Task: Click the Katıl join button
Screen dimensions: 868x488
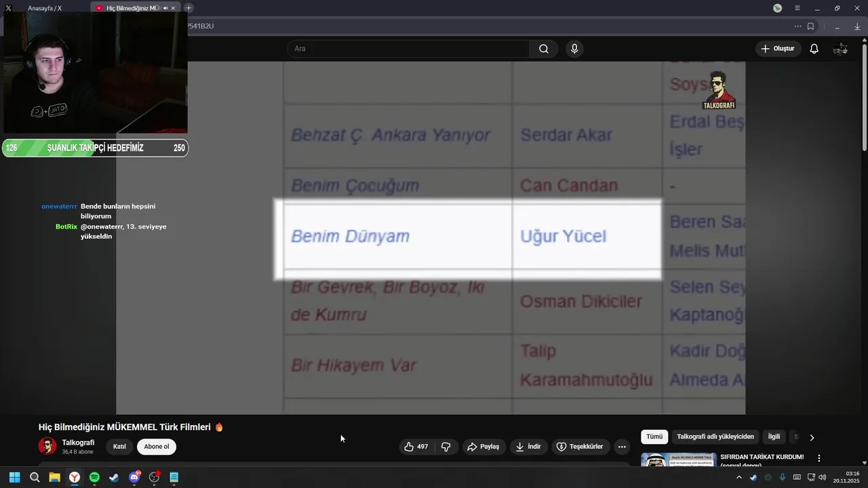Action: tap(119, 447)
